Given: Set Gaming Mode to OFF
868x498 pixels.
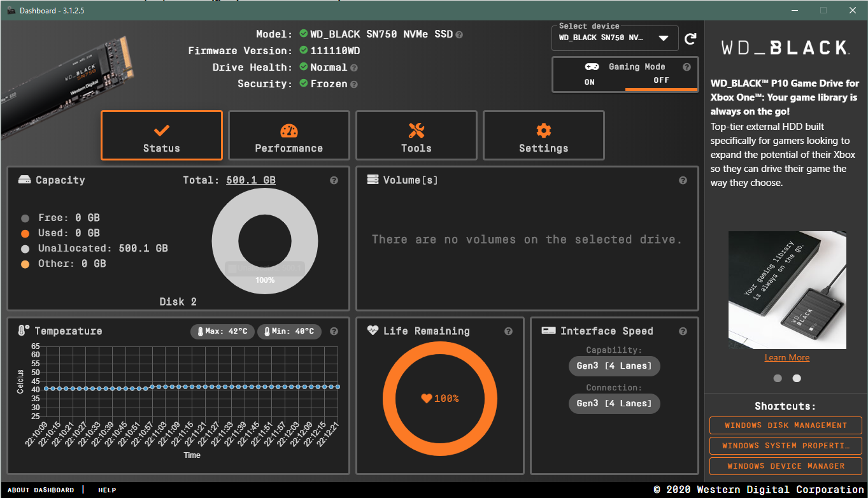Looking at the screenshot, I should coord(661,81).
